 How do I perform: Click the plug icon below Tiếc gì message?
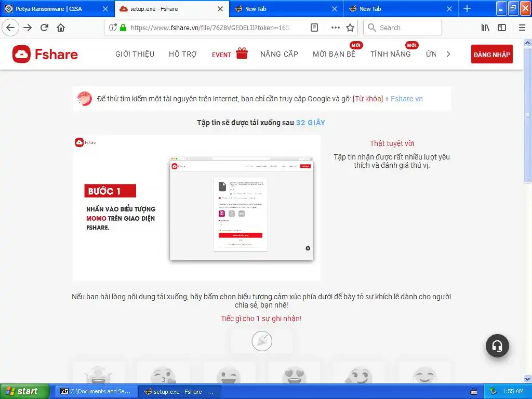pos(262,341)
